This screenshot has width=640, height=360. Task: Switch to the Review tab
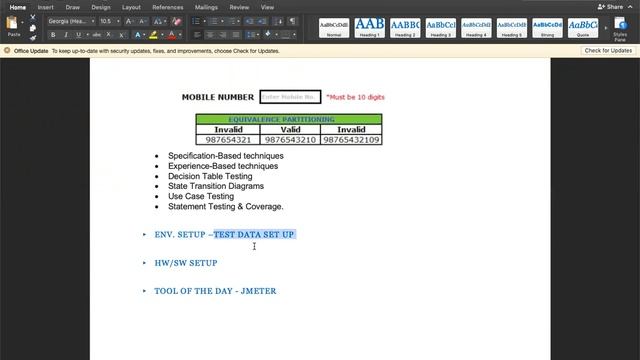tap(239, 7)
